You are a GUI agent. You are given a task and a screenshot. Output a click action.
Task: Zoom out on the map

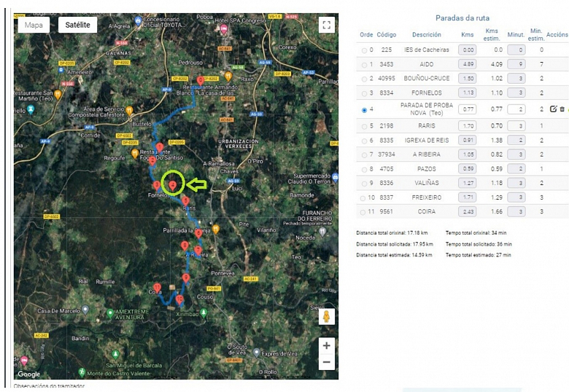327,362
